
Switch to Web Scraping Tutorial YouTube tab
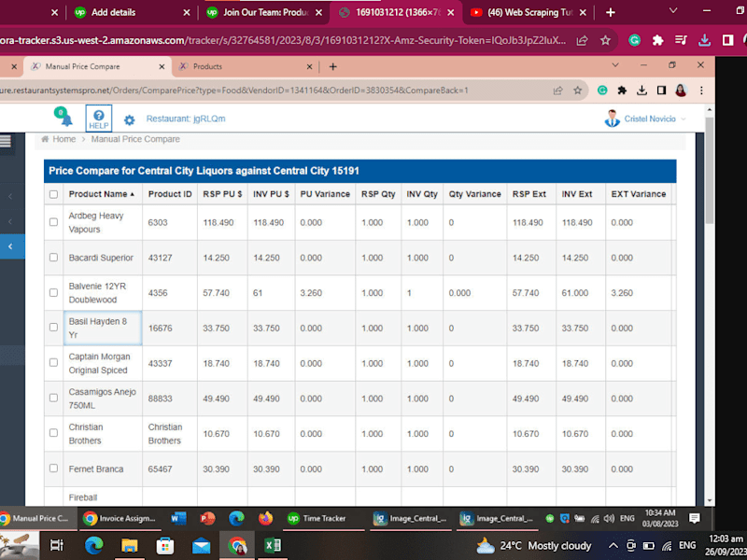click(x=529, y=12)
